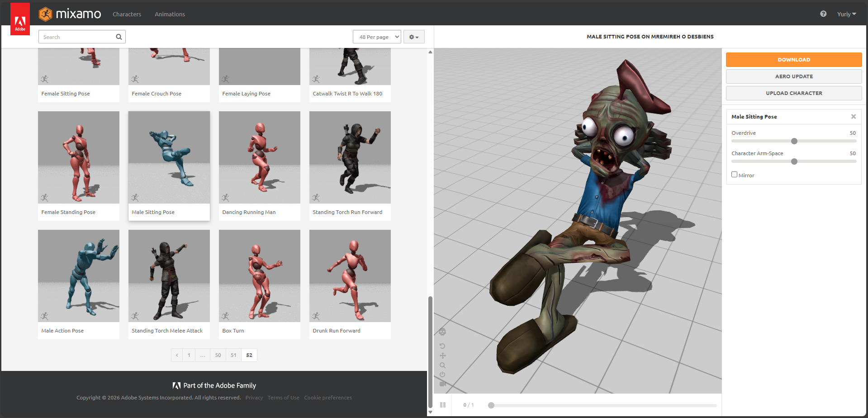Click the rotate view icon in viewport
The image size is (868, 418).
442,346
